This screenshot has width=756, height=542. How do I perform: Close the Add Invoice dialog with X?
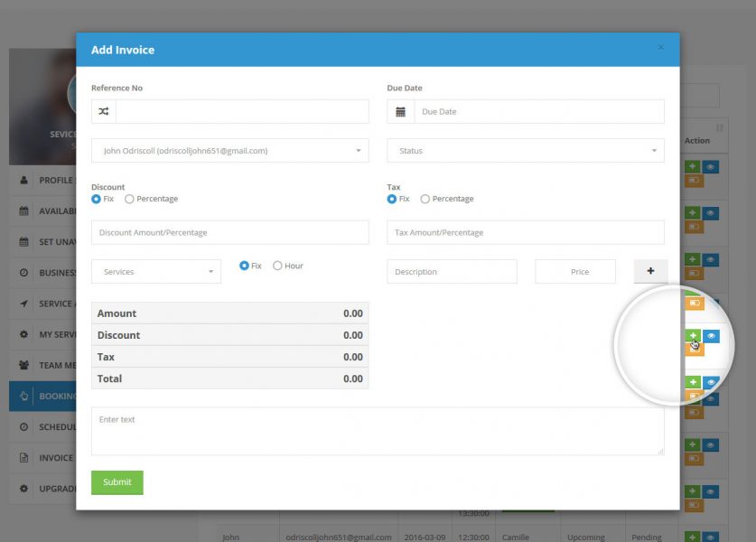click(660, 47)
